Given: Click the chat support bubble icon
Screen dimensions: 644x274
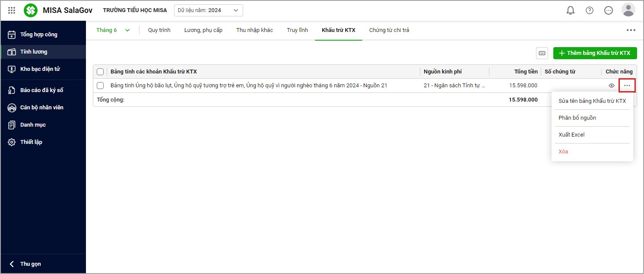Looking at the screenshot, I should click(x=608, y=10).
